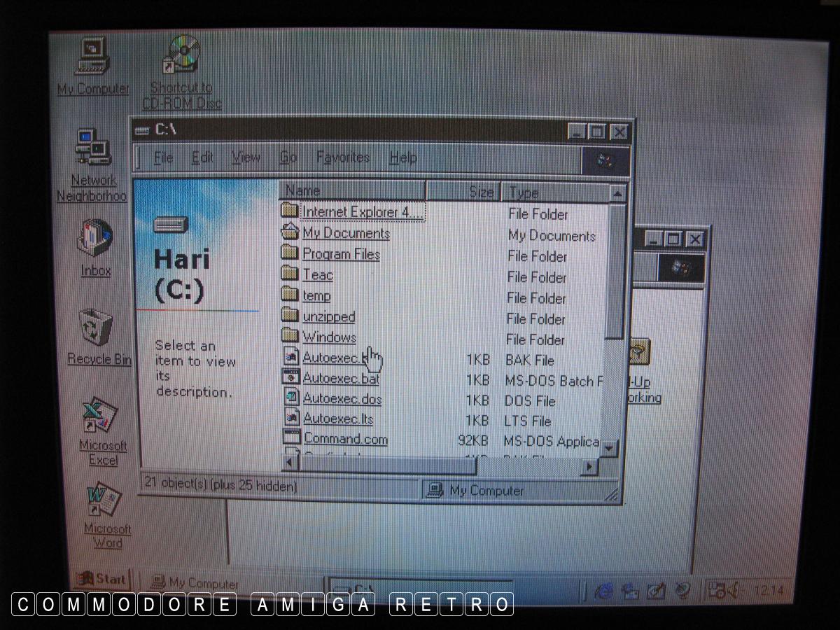
Task: Click the Internet Explorer quick launch icon
Action: click(x=603, y=591)
